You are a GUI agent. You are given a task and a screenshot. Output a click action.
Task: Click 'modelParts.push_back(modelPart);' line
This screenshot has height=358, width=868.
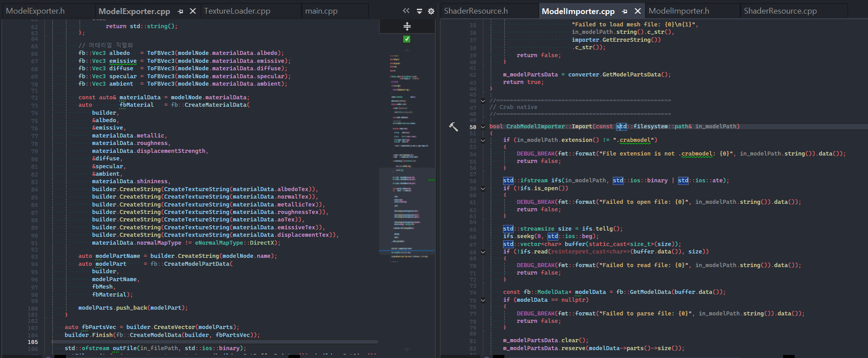click(133, 308)
